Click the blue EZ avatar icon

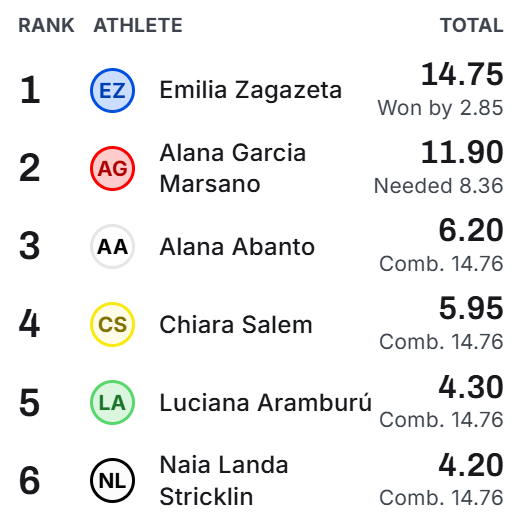[112, 90]
